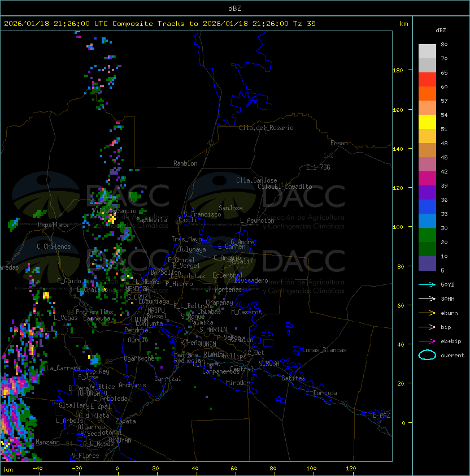The image size is (470, 476).
Task: Click the magenta eb+bip arrow in legend
Action: pos(427,341)
